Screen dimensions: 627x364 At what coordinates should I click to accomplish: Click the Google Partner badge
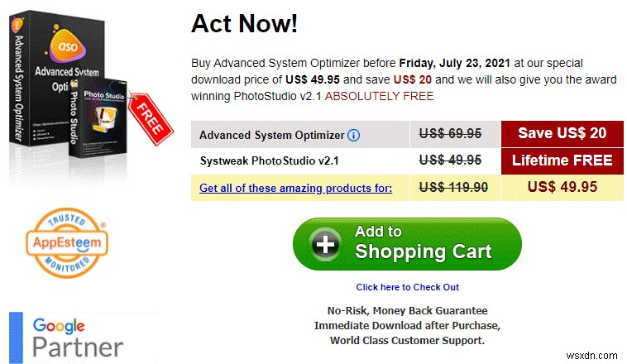pos(78,335)
